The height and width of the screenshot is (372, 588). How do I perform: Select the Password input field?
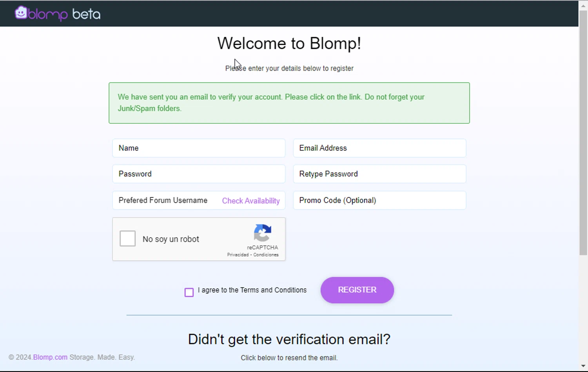[199, 174]
